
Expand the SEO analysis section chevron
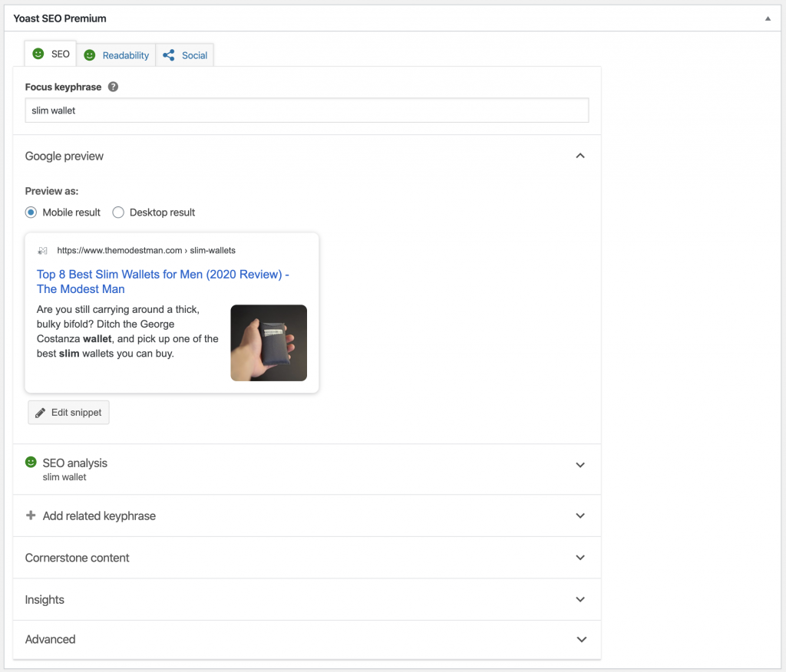click(580, 465)
